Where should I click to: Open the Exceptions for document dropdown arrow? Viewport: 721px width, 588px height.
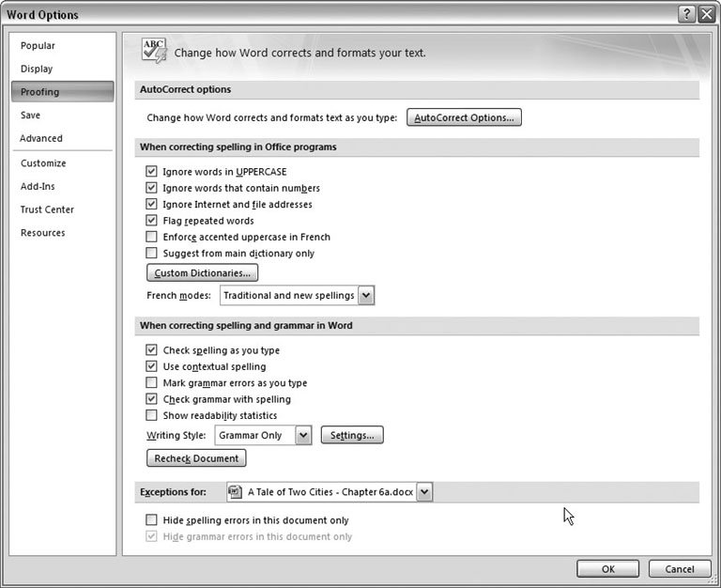pyautogui.click(x=424, y=492)
